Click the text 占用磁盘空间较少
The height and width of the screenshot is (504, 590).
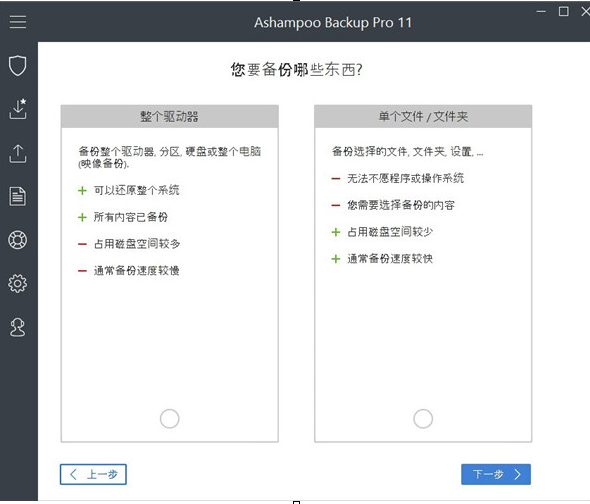click(390, 232)
